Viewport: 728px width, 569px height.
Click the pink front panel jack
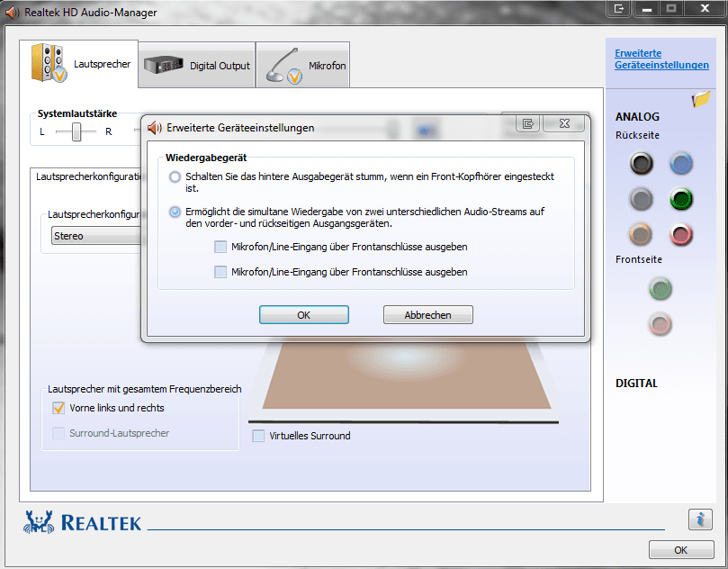click(660, 324)
